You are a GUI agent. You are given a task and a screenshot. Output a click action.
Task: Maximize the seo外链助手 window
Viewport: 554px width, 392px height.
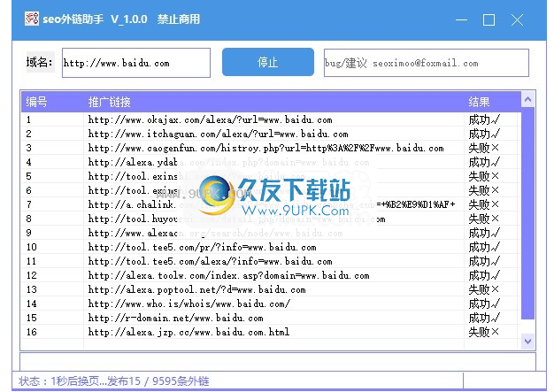[489, 20]
